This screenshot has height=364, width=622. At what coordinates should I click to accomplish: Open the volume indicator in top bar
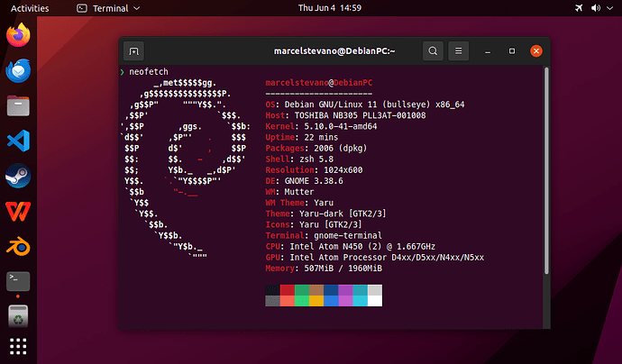(x=596, y=8)
